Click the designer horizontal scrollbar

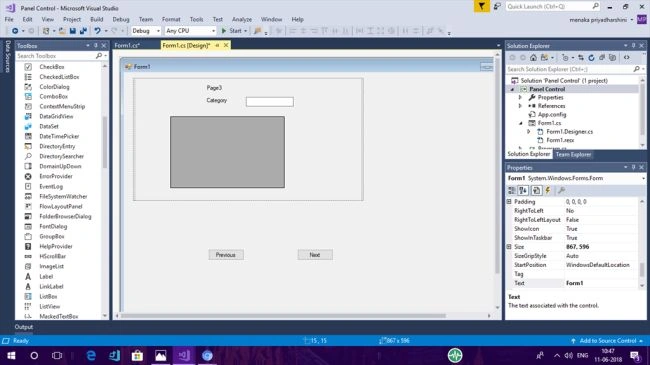pyautogui.click(x=283, y=316)
